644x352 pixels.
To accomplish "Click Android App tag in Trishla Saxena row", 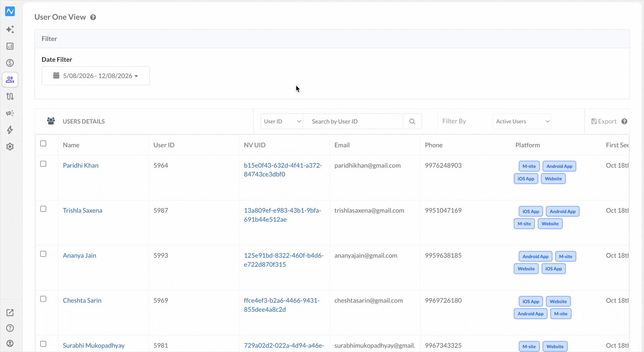I will point(563,211).
